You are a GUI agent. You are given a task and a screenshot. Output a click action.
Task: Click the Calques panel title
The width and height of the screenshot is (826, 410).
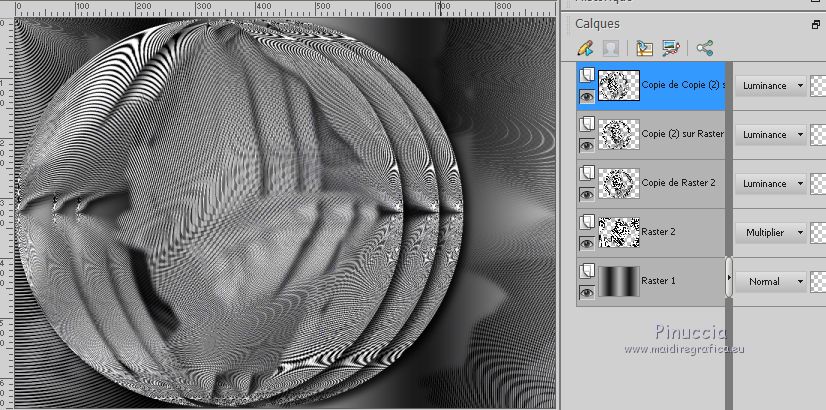(x=597, y=24)
